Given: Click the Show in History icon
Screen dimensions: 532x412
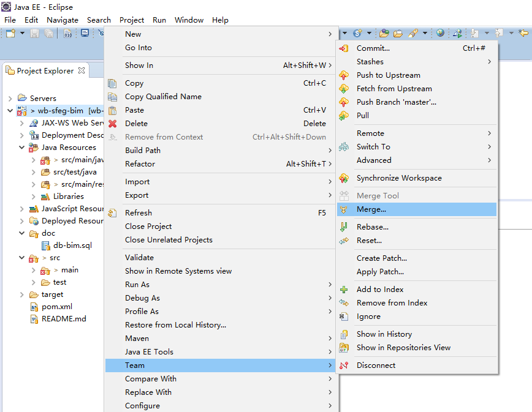Looking at the screenshot, I should (344, 334).
